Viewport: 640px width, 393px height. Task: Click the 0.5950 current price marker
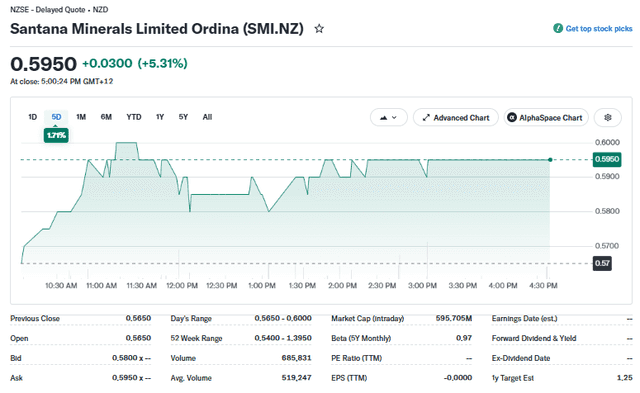pyautogui.click(x=607, y=159)
